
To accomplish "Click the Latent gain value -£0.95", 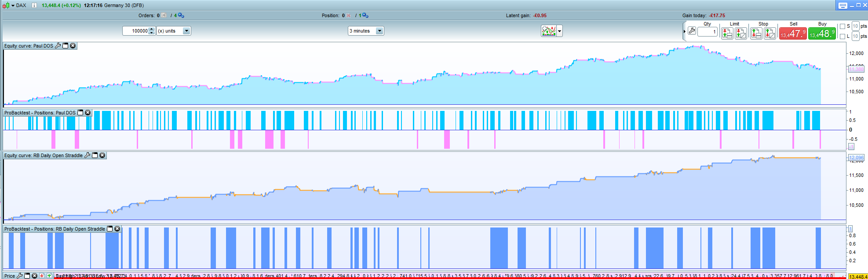I will (540, 15).
